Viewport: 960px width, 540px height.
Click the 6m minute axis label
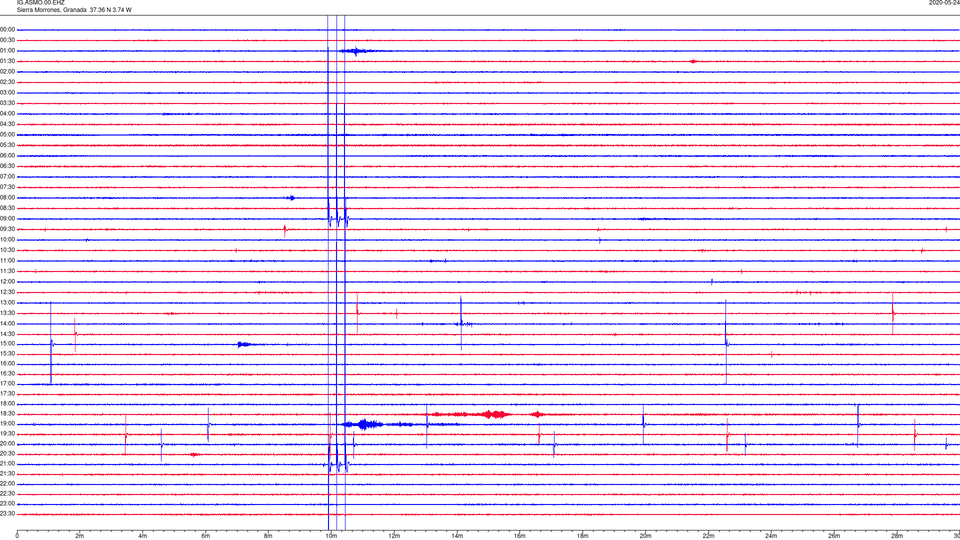[206, 536]
